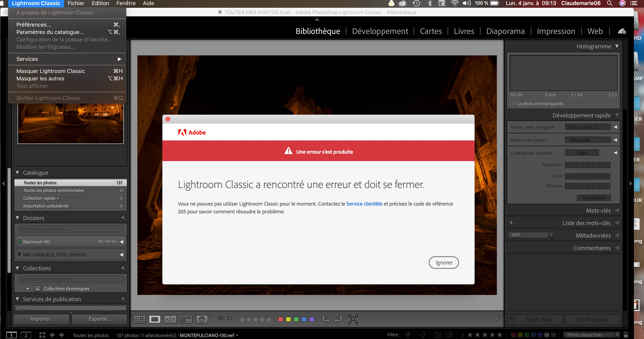Viewport: 644px width, 339px height.
Task: Click the Filtrer les dossiers search field
Action: (x=71, y=229)
